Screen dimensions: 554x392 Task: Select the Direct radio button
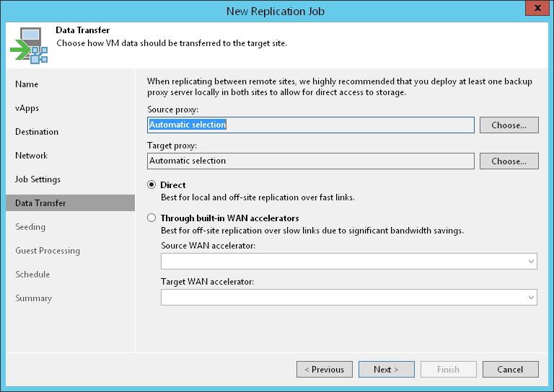point(151,185)
